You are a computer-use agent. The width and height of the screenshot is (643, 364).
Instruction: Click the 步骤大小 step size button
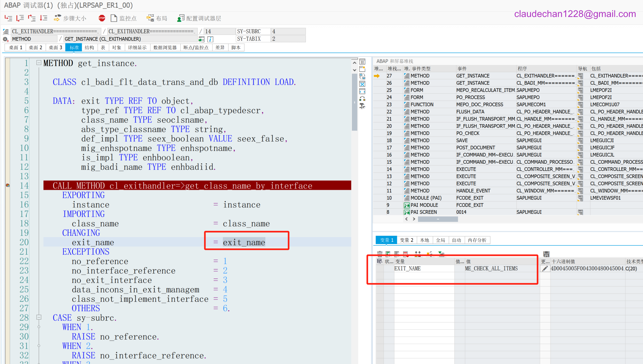coord(70,18)
